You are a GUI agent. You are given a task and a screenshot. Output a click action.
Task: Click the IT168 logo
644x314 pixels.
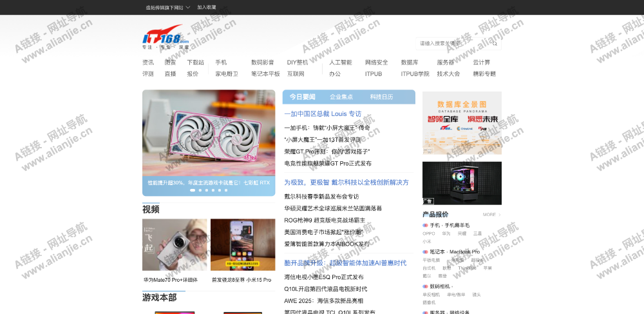[166, 37]
